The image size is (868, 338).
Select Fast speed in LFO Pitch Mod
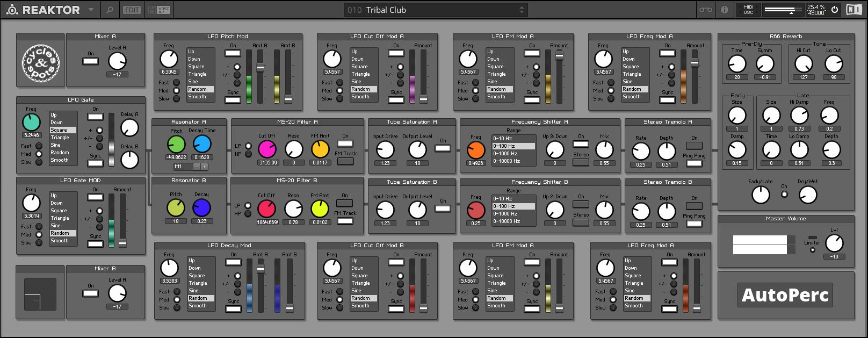(176, 83)
